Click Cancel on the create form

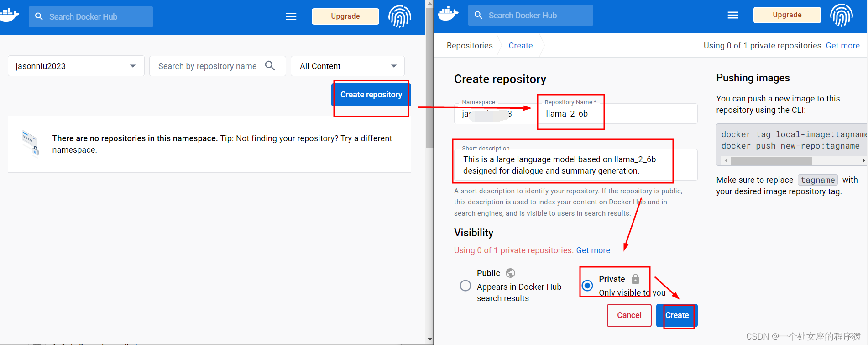click(629, 315)
